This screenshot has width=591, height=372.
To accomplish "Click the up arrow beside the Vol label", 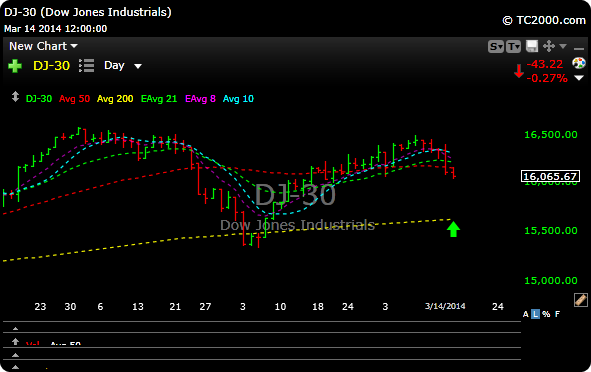I will tap(15, 341).
